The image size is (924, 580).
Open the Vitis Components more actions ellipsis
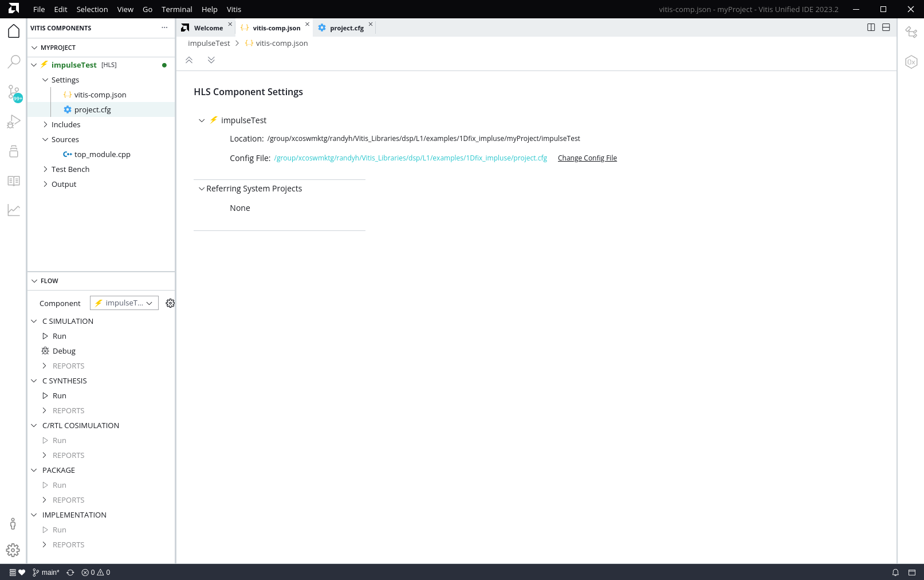[164, 28]
